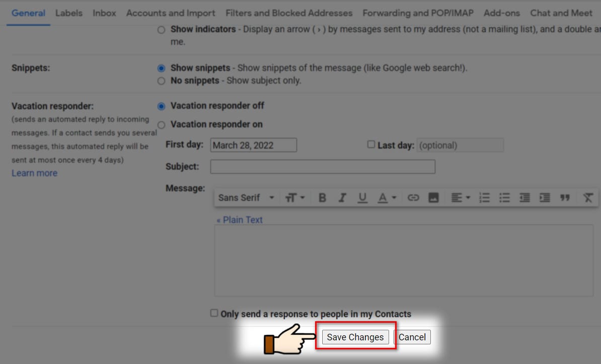Click the Cancel button
Screen dimensions: 601x364
pos(412,337)
